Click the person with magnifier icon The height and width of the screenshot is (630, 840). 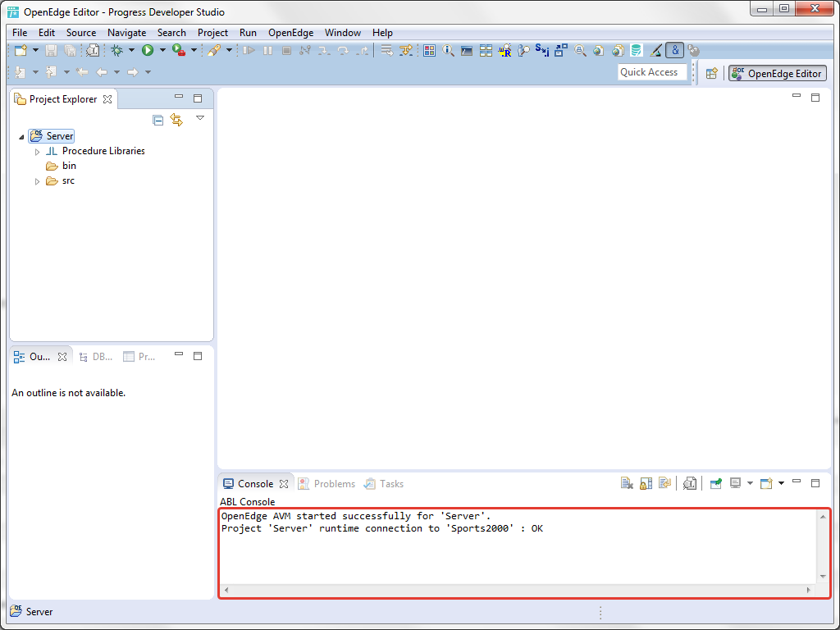click(523, 50)
